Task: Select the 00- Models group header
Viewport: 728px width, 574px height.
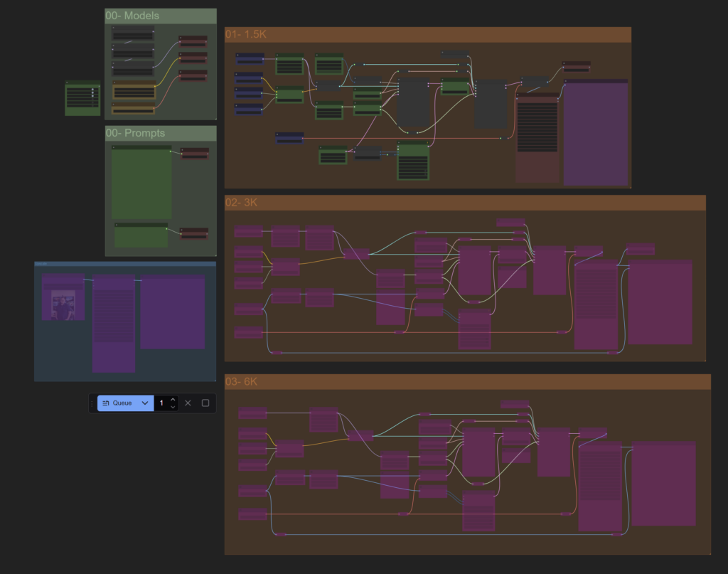Action: click(132, 16)
